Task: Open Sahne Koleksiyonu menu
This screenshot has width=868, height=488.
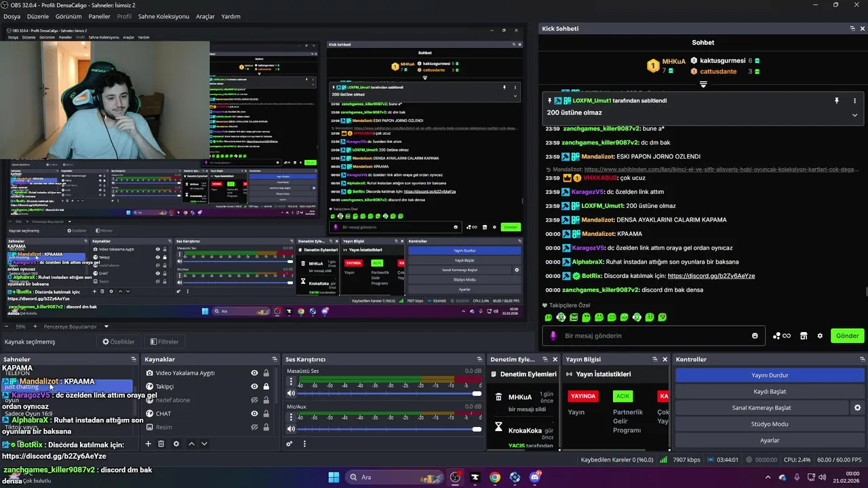Action: tap(163, 16)
